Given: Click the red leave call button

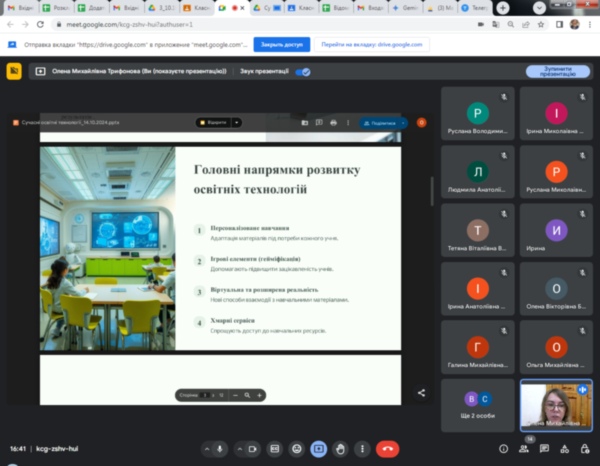Looking at the screenshot, I should point(387,449).
